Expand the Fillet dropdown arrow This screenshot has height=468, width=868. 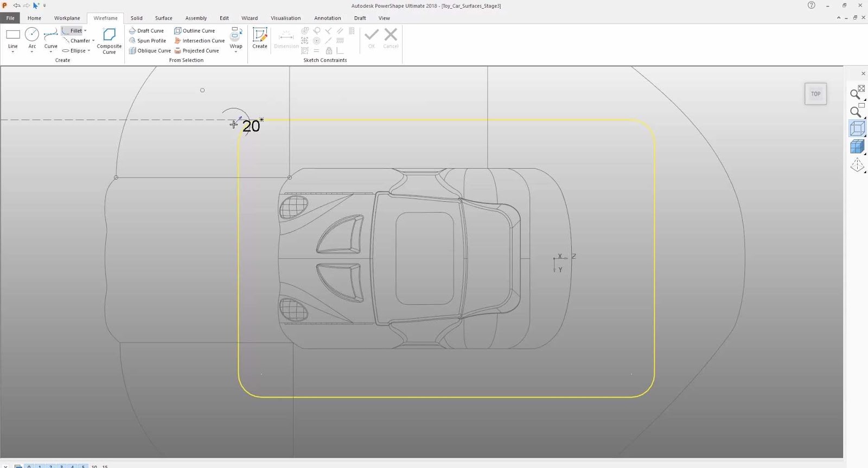click(85, 31)
